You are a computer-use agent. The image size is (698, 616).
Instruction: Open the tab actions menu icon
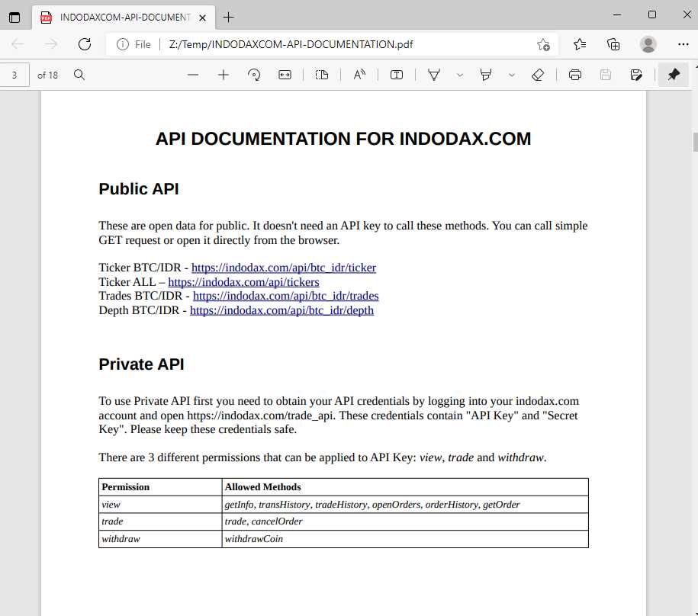click(x=14, y=18)
